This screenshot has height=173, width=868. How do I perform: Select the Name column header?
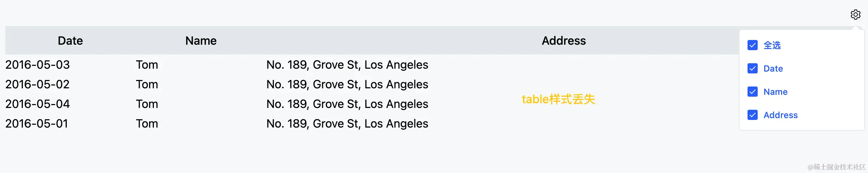click(x=201, y=40)
